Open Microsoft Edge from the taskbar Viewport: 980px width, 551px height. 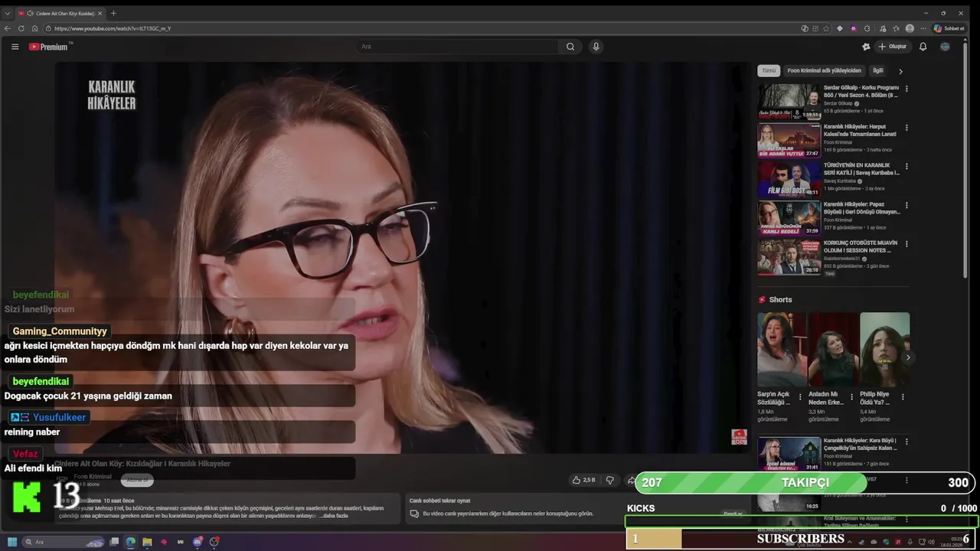click(x=131, y=542)
